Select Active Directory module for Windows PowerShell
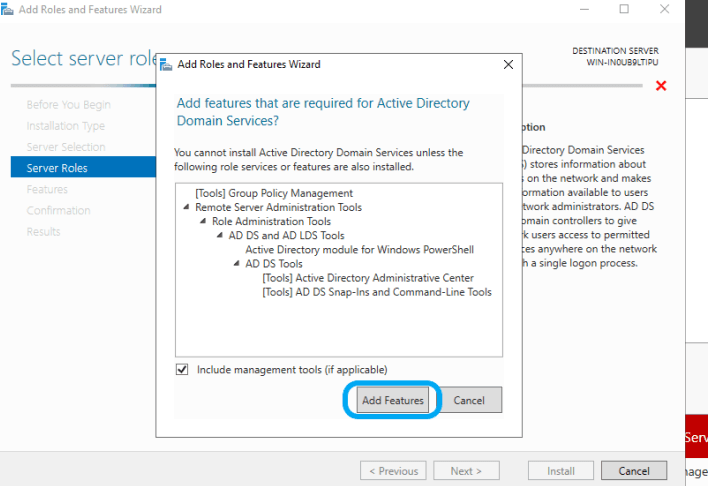The width and height of the screenshot is (708, 486). pos(359,249)
